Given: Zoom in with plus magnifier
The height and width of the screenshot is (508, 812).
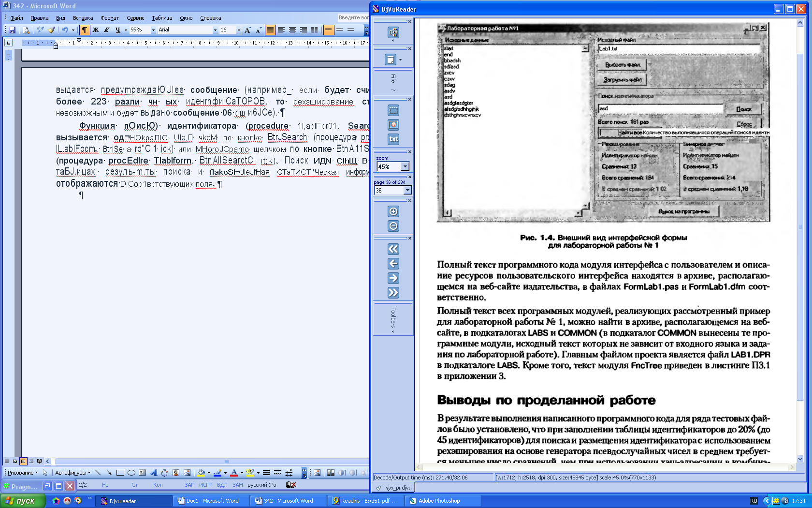Looking at the screenshot, I should [x=393, y=211].
